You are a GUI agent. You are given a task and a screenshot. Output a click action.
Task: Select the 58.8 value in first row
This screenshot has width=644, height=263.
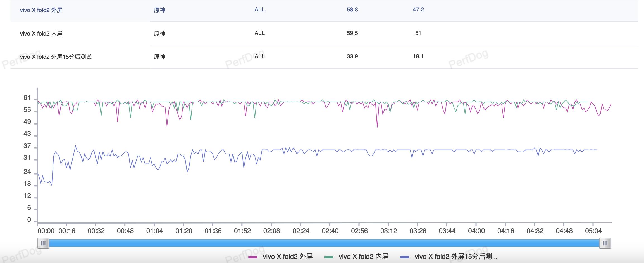coord(352,10)
